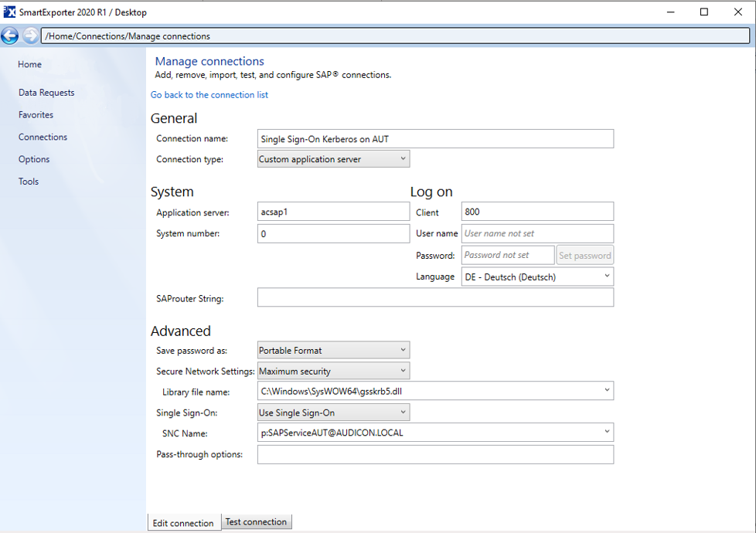This screenshot has width=756, height=533.
Task: Click the forward navigation arrow
Action: point(30,36)
